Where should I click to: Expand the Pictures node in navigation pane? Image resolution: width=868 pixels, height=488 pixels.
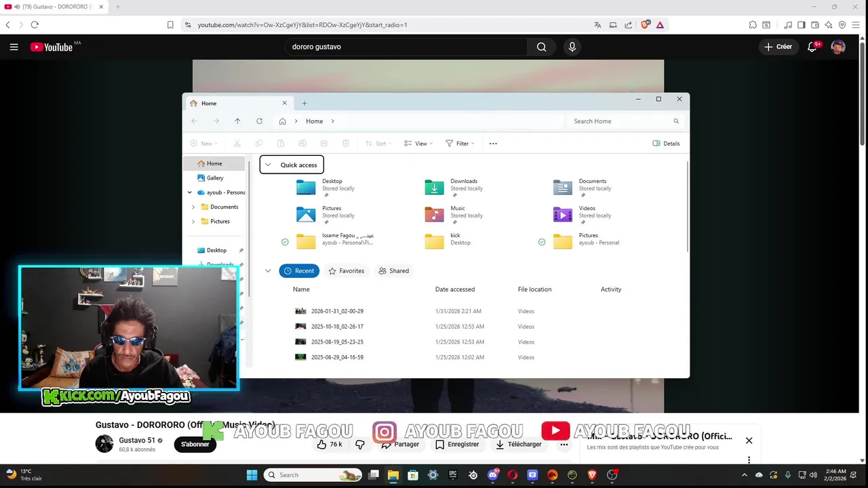(193, 222)
